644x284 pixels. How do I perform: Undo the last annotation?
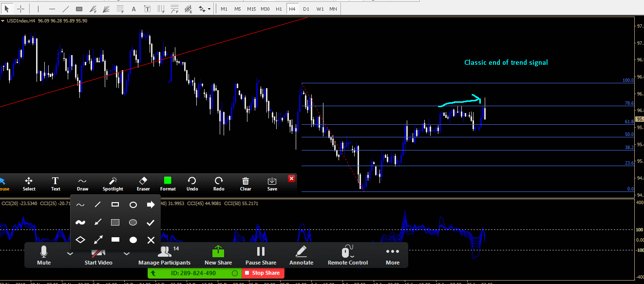point(192,183)
